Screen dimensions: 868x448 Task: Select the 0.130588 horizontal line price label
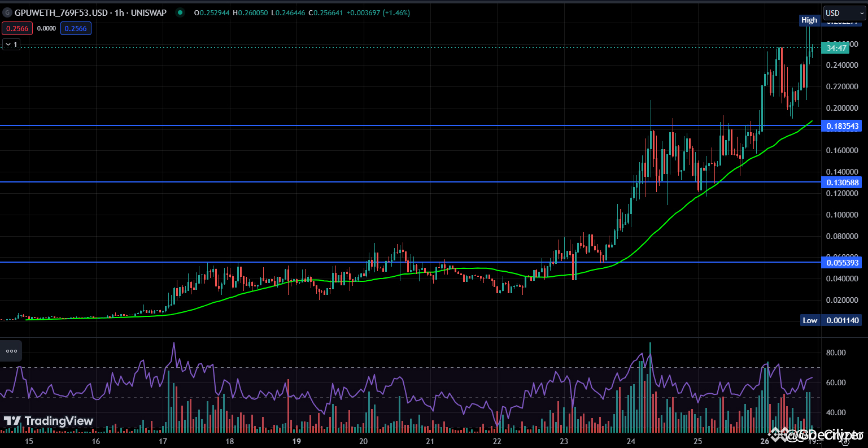(x=843, y=182)
